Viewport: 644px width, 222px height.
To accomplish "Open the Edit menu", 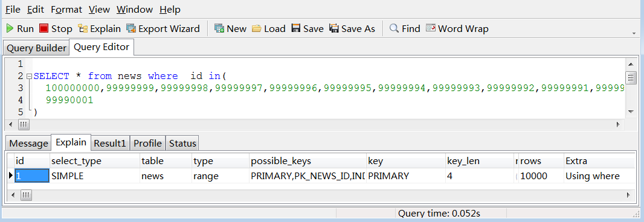I will point(36,10).
